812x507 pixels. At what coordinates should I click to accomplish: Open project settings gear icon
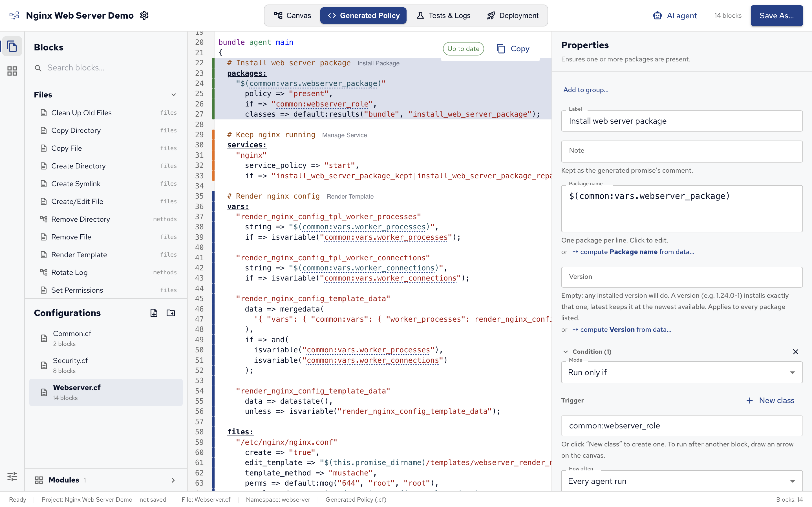click(144, 15)
